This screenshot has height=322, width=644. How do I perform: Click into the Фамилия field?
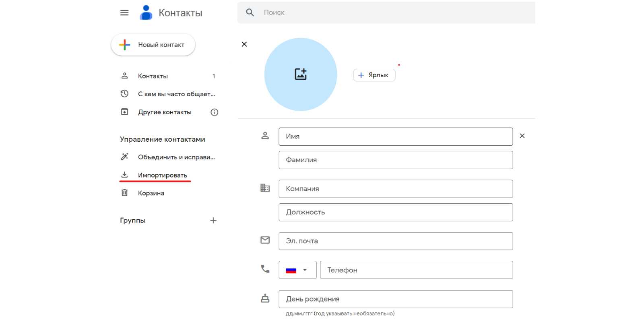tap(395, 160)
